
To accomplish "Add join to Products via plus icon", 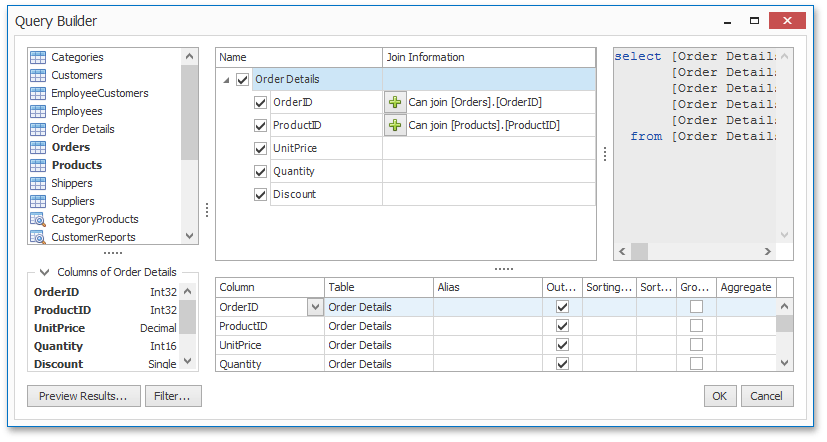I will click(x=395, y=125).
